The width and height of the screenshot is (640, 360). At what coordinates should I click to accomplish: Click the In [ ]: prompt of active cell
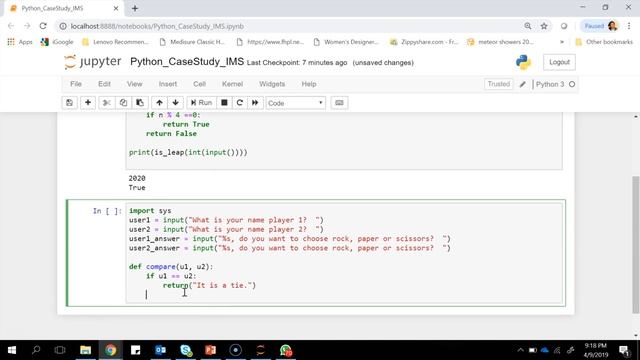tap(107, 211)
